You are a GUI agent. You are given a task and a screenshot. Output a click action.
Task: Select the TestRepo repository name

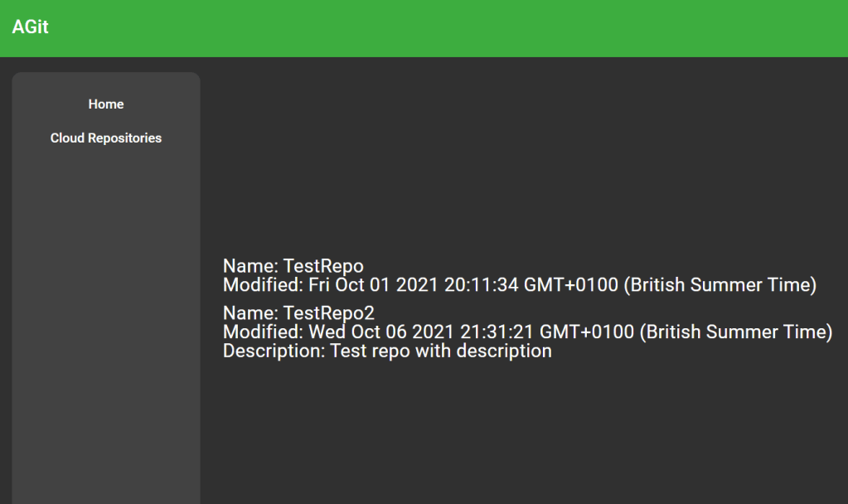click(x=323, y=267)
